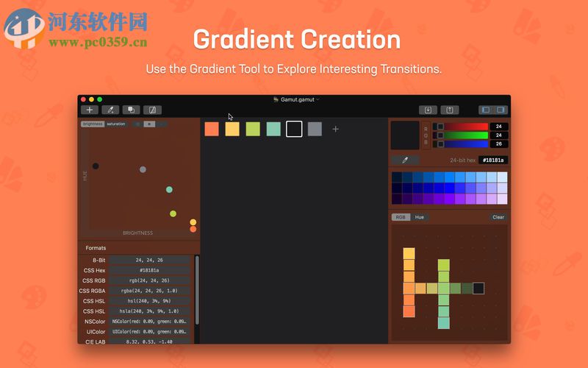Click the eyedropper button below the color preview

405,160
